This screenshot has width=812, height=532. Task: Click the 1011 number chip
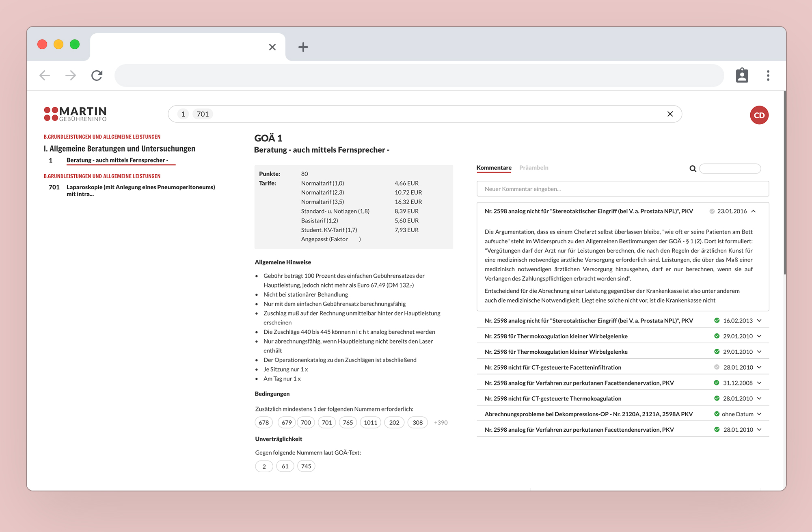[x=370, y=423]
